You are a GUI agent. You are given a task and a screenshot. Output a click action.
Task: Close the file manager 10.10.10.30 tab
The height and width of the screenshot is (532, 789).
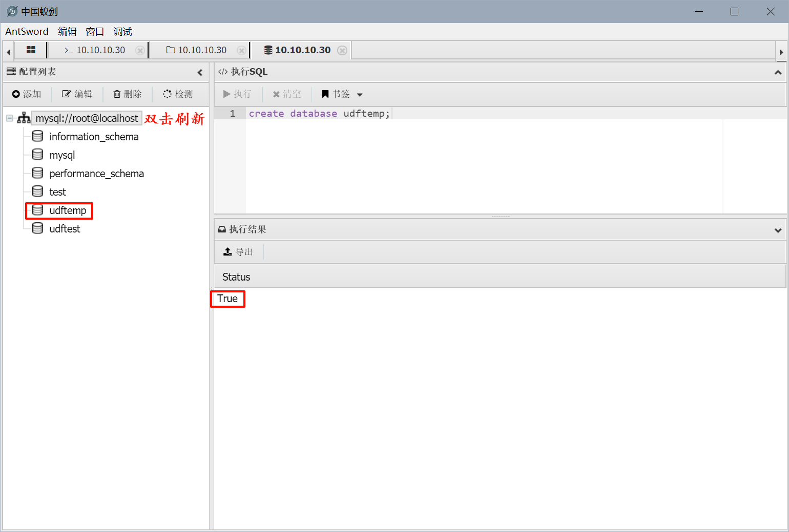pos(241,50)
